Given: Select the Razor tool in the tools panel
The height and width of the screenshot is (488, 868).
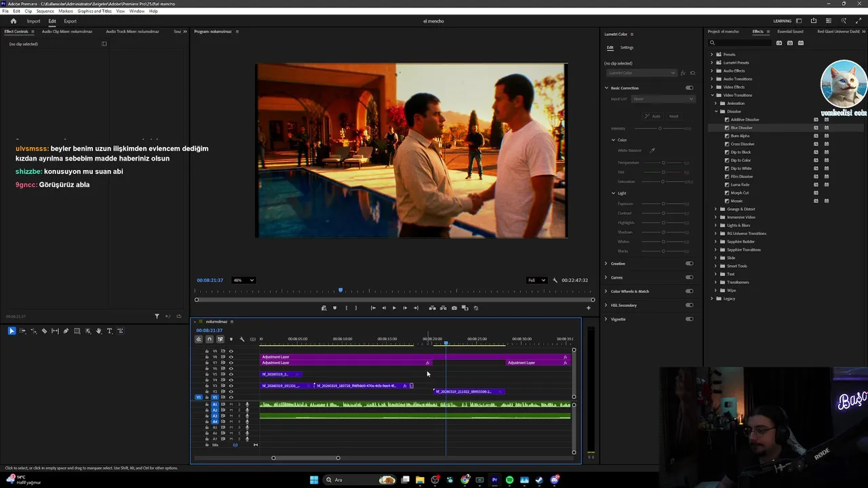Looking at the screenshot, I should (x=44, y=331).
